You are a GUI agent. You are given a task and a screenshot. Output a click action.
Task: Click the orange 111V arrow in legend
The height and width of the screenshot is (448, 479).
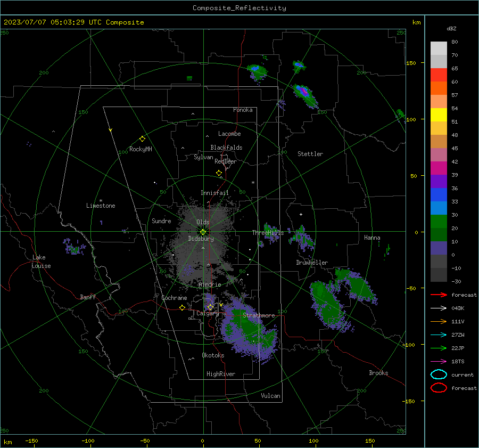439,321
